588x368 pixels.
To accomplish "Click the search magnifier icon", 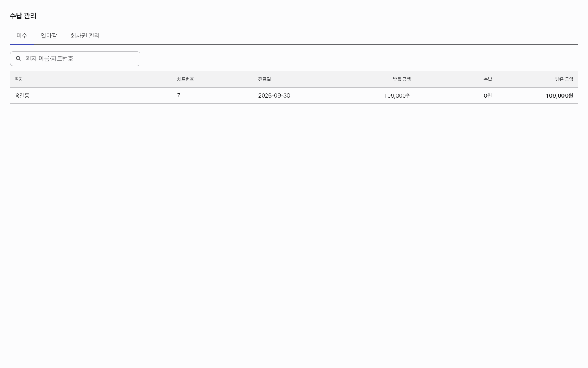I will point(18,59).
